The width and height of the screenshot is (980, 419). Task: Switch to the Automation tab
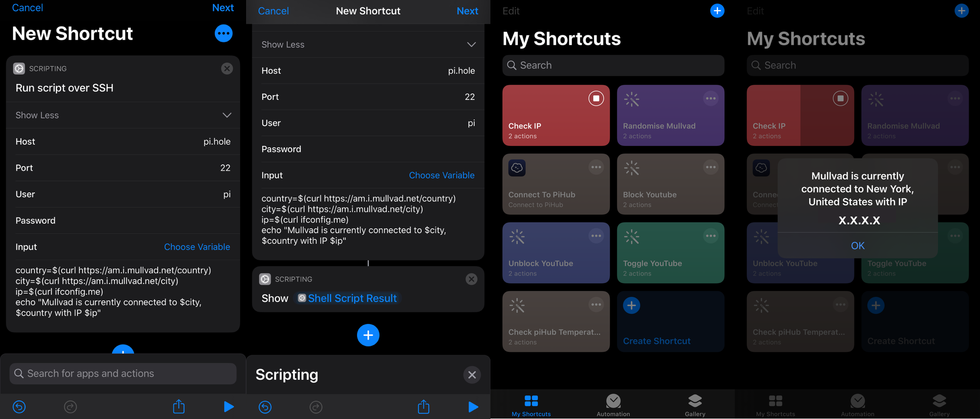point(613,405)
